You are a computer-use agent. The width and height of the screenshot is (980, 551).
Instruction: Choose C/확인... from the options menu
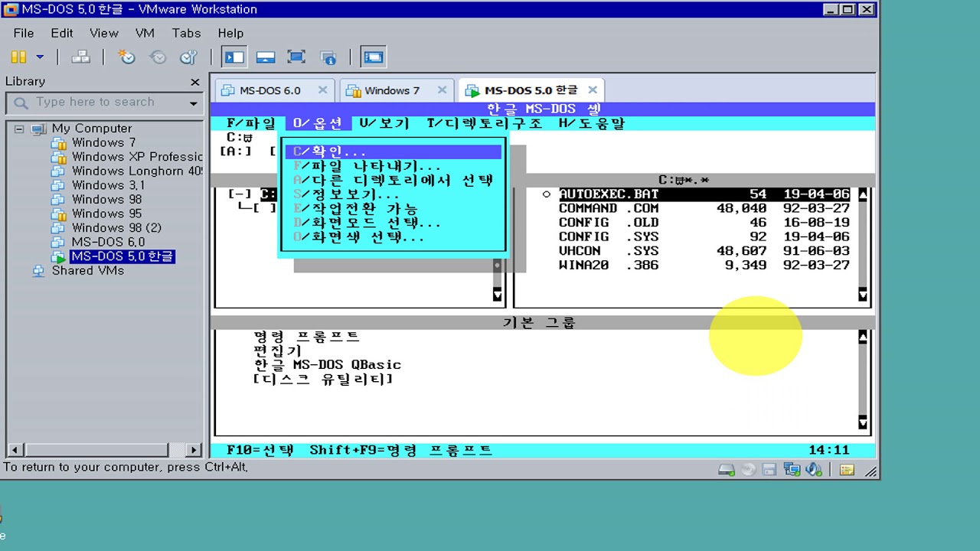pyautogui.click(x=393, y=152)
